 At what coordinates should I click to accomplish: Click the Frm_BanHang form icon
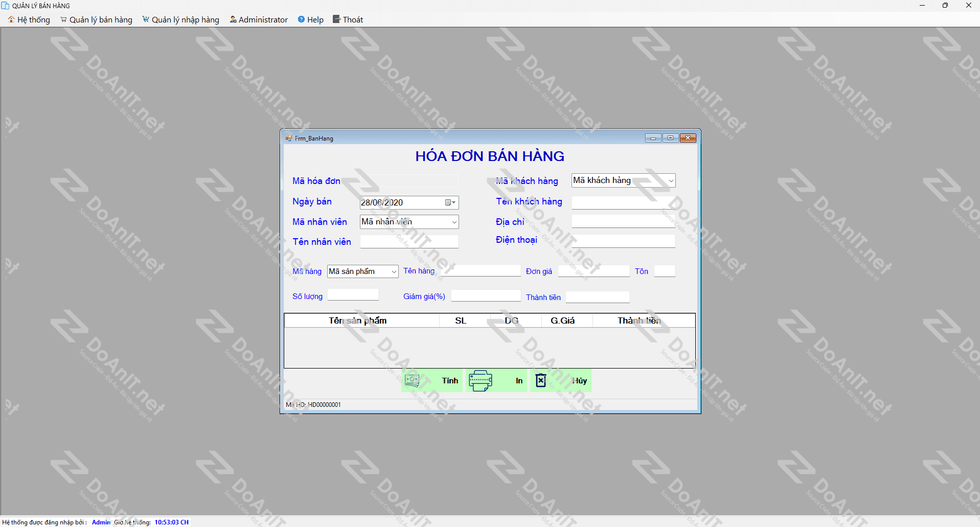coord(289,138)
